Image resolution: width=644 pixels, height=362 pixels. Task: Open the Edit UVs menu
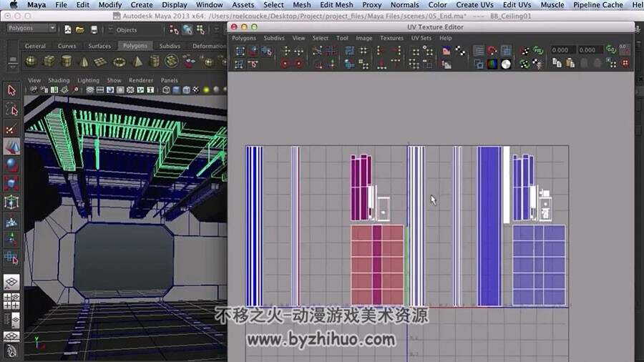(517, 5)
